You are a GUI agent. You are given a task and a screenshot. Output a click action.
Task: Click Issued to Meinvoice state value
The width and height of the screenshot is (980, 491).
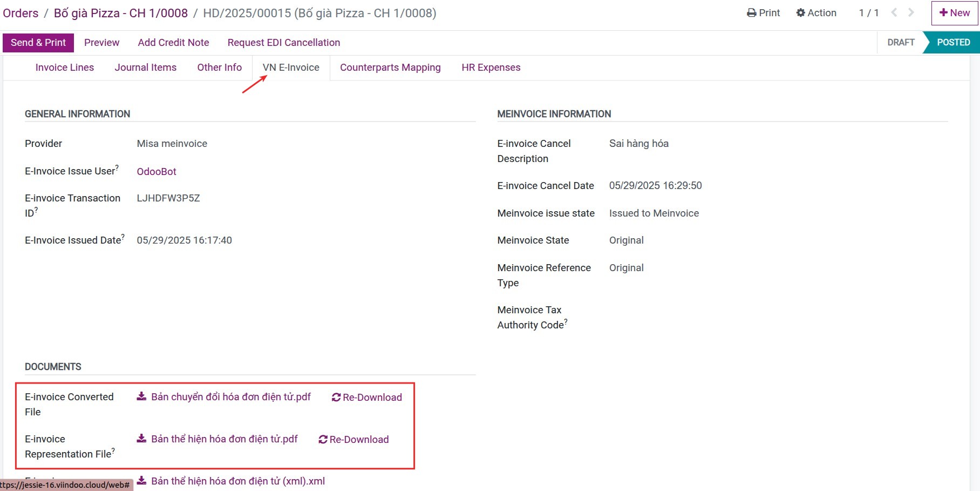(654, 213)
